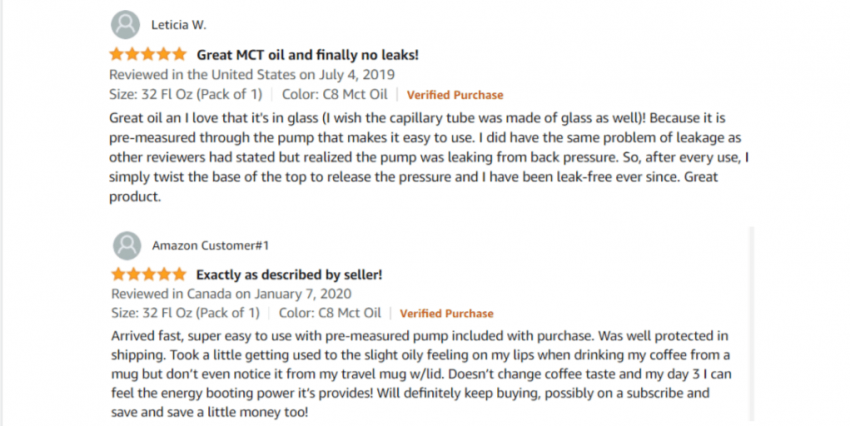The height and width of the screenshot is (426, 850).
Task: Click 'Size: 32 Fl Oz (Pack of 1)' in second review
Action: 185,313
